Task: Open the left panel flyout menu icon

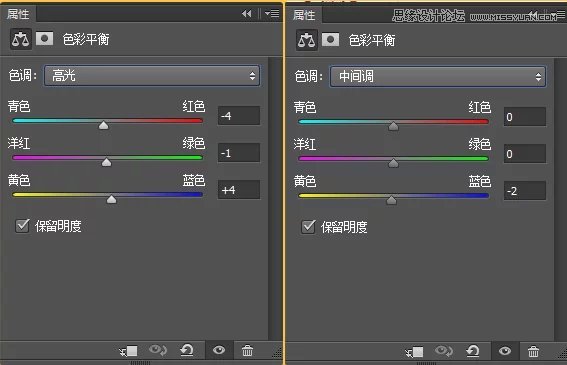Action: (272, 14)
